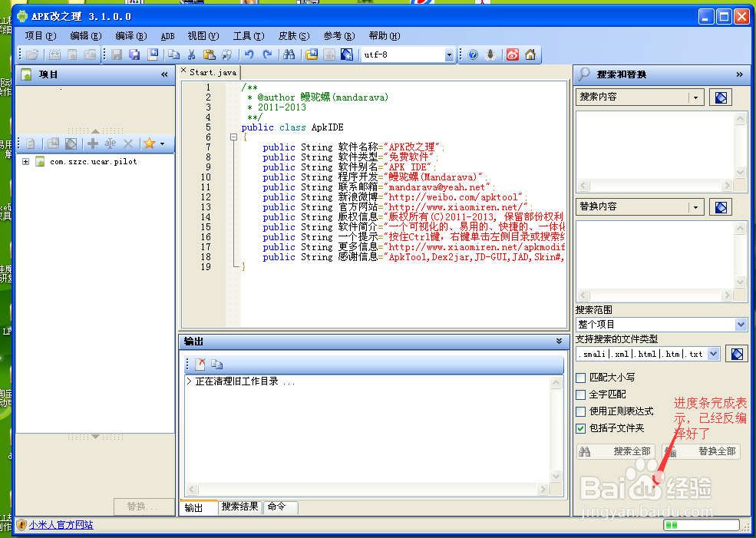Click the add (+) icon in project toolbar
The image size is (756, 538).
pyautogui.click(x=93, y=144)
